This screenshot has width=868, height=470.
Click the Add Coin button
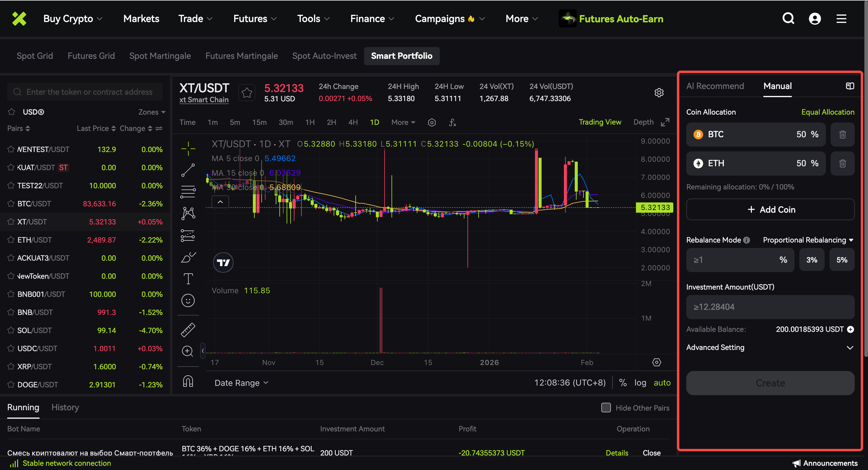[x=770, y=210]
